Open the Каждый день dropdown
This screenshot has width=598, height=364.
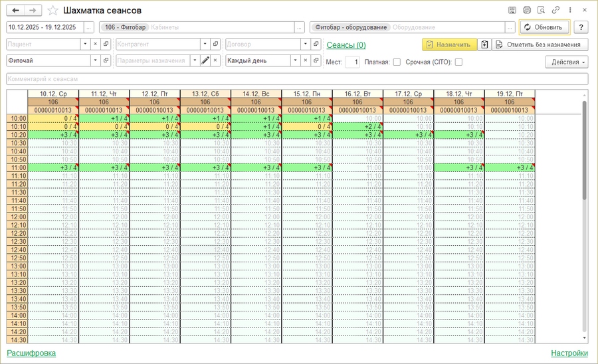click(296, 61)
